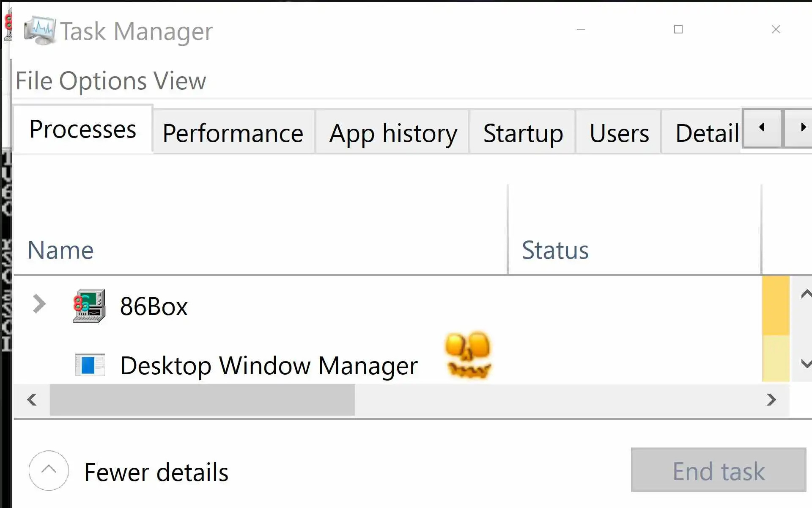Switch to the Performance tab

point(233,133)
